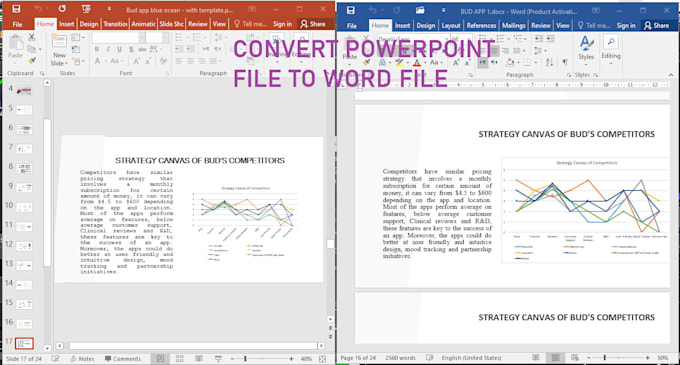Switch Word to Web Layout view

[x=575, y=358]
